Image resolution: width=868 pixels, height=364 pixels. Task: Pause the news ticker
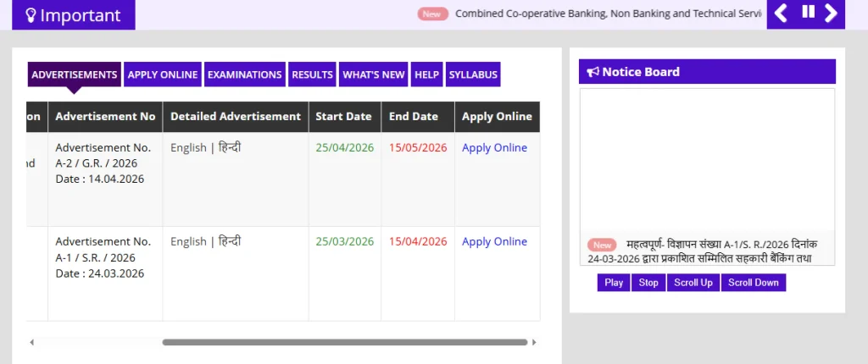pyautogui.click(x=808, y=12)
